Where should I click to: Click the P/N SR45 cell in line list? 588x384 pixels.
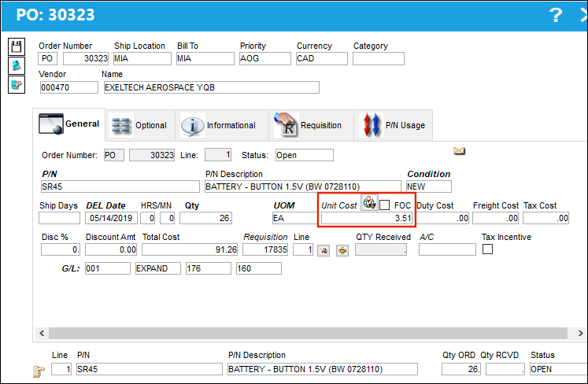[x=150, y=369]
